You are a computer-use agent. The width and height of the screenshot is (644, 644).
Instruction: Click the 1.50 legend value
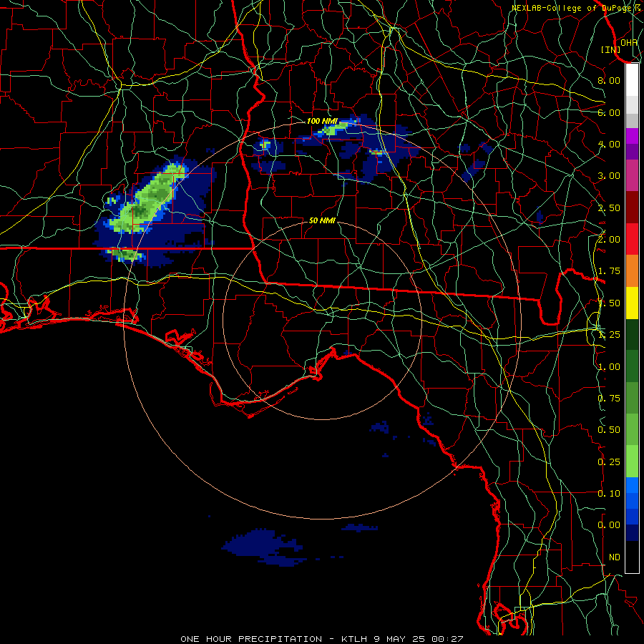pos(609,303)
